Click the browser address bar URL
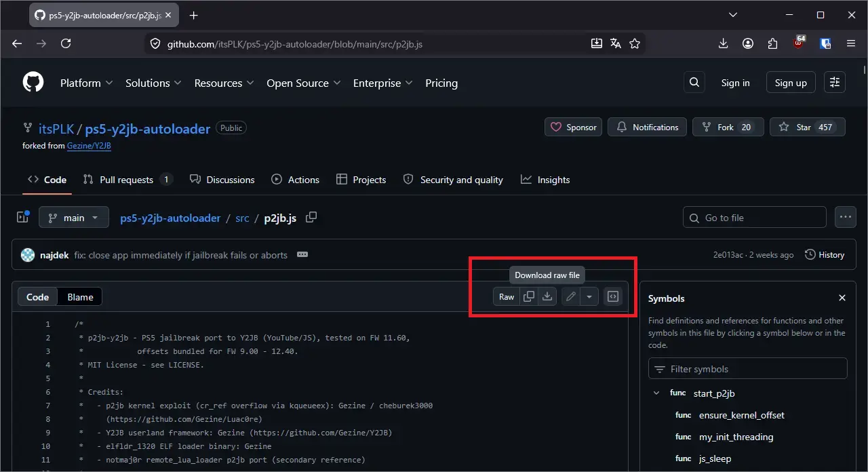Screen dimensions: 868x472 click(295, 44)
